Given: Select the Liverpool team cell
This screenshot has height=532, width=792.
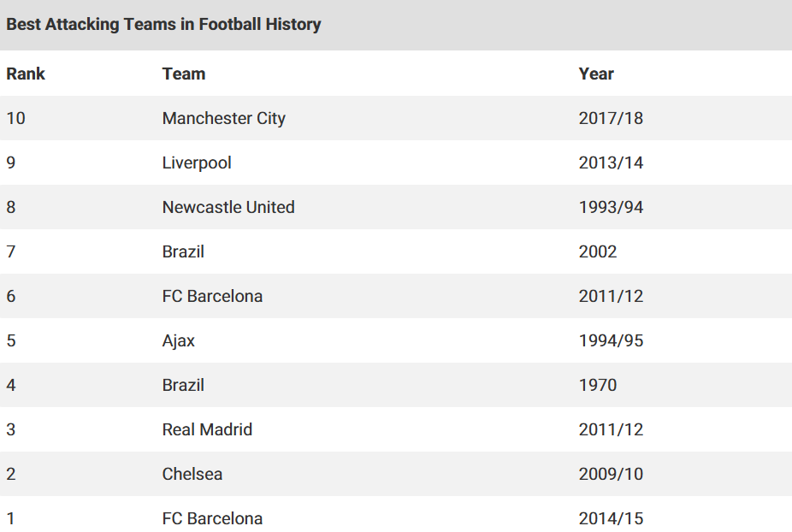Looking at the screenshot, I should click(197, 163).
